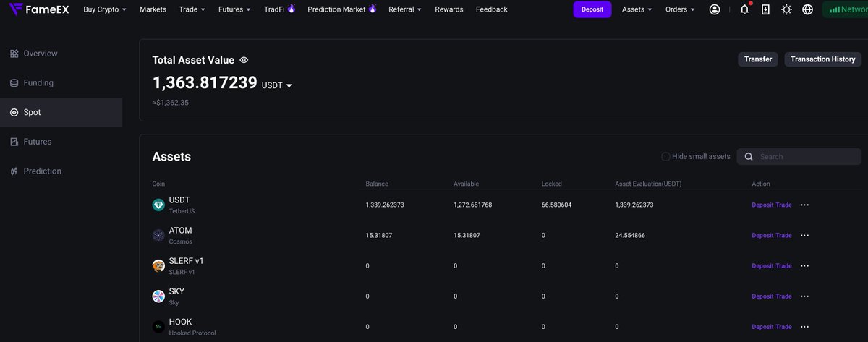
Task: Open TradFi menu item
Action: pyautogui.click(x=273, y=9)
